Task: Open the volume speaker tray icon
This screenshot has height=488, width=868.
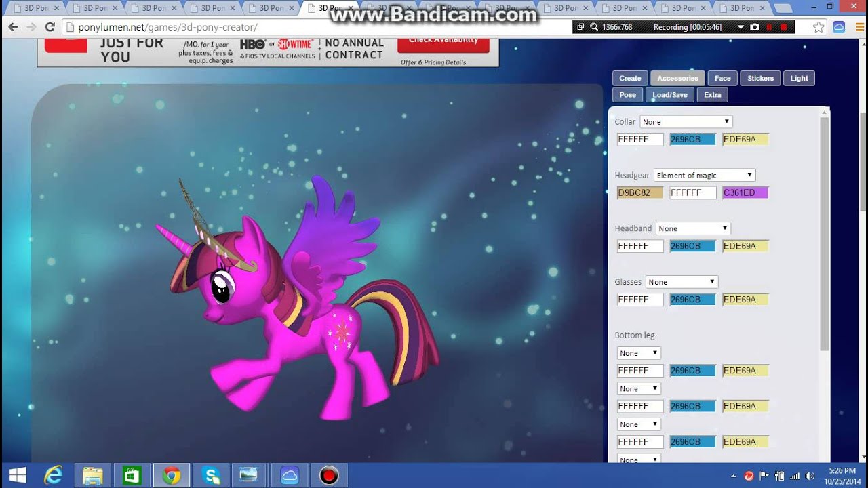Action: (809, 476)
